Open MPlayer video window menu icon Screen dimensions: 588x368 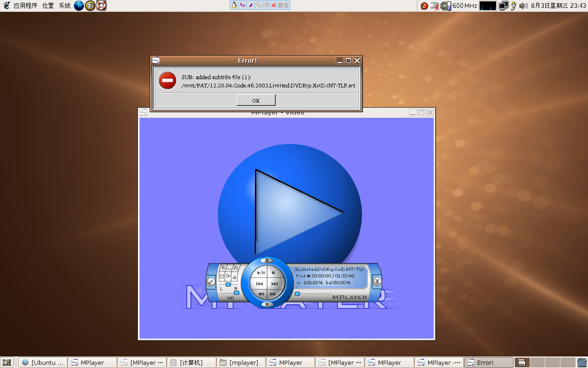point(144,112)
